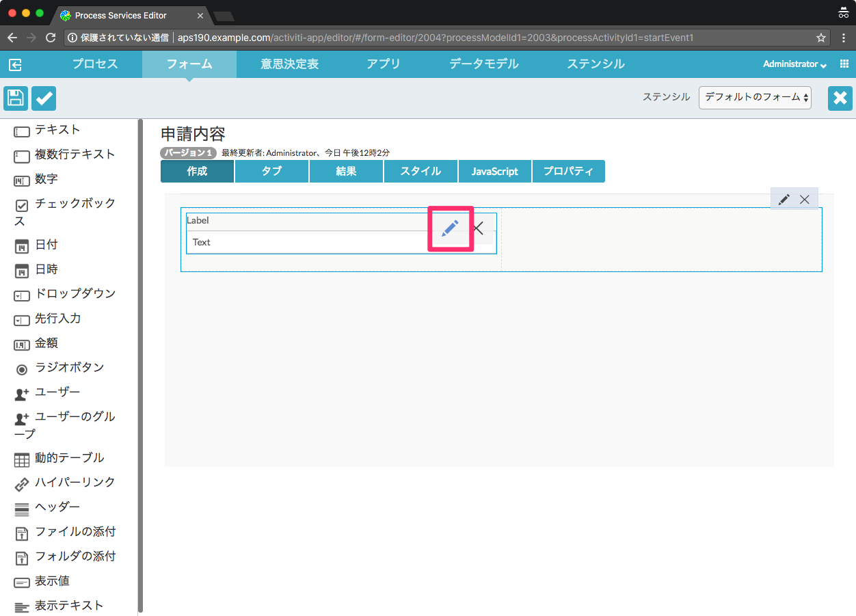Screen dimensions: 856x616
Task: Open データモデル navigation item
Action: tap(483, 64)
